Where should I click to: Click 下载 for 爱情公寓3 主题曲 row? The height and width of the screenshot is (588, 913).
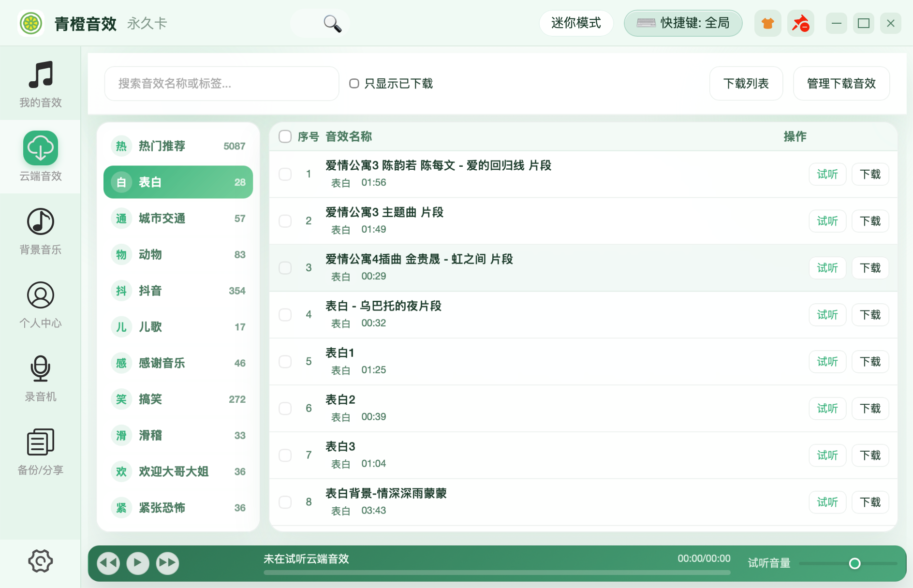click(x=870, y=221)
